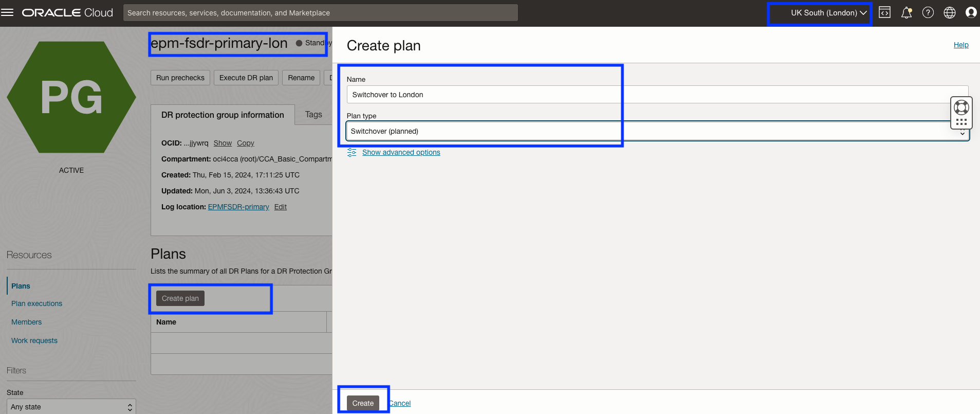Click the grid dots under support icon
This screenshot has width=980, height=414.
click(961, 122)
